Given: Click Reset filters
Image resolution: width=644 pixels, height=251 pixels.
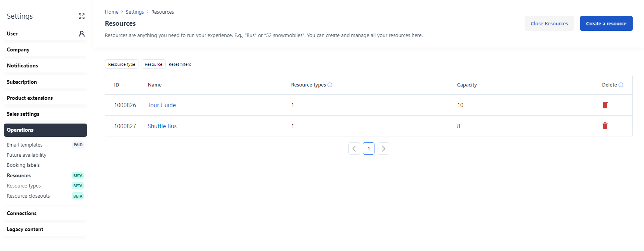Looking at the screenshot, I should pyautogui.click(x=180, y=64).
